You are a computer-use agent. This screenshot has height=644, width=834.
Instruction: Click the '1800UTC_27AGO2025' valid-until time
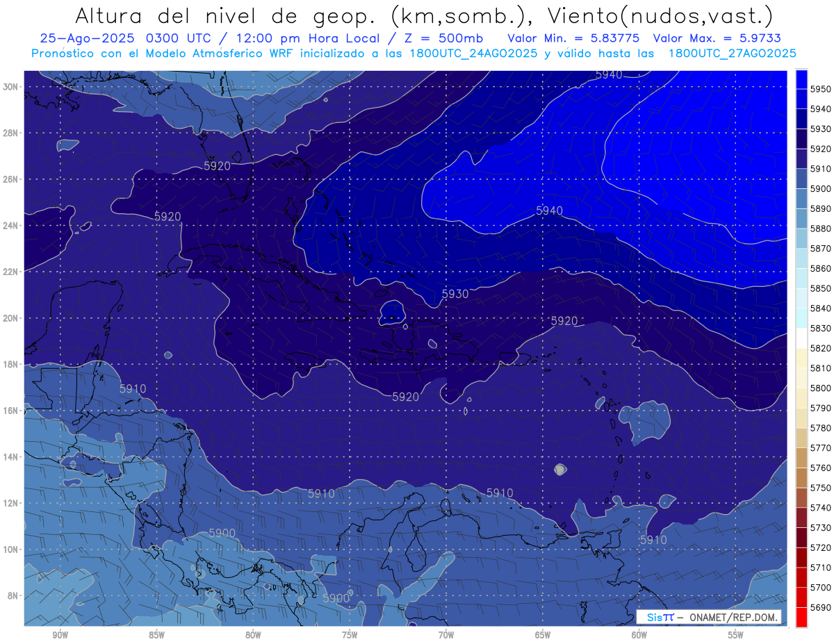[732, 53]
